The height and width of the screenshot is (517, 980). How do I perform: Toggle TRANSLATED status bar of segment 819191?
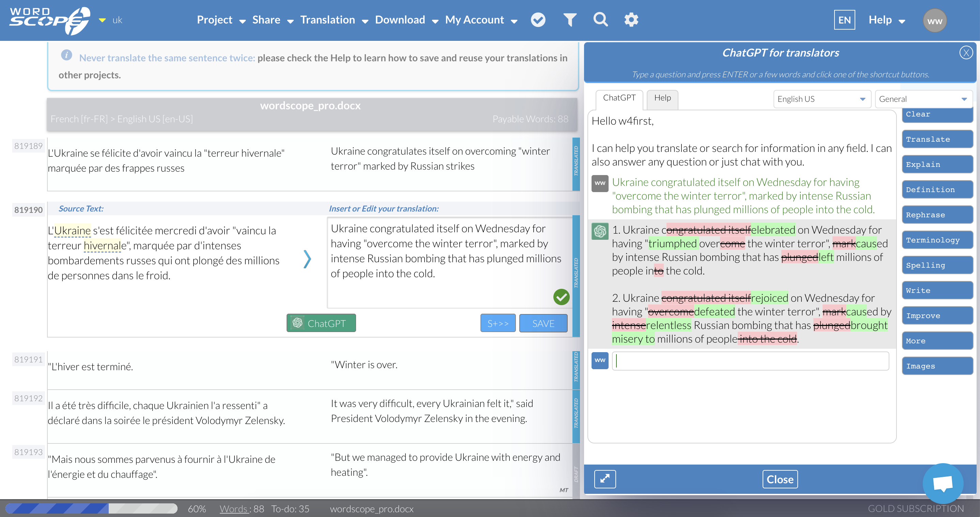coord(576,370)
